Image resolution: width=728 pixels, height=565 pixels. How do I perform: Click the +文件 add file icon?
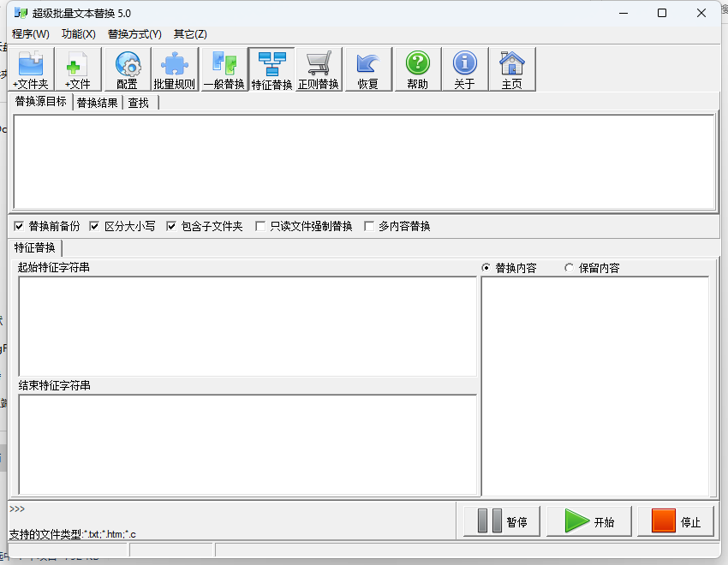(78, 69)
